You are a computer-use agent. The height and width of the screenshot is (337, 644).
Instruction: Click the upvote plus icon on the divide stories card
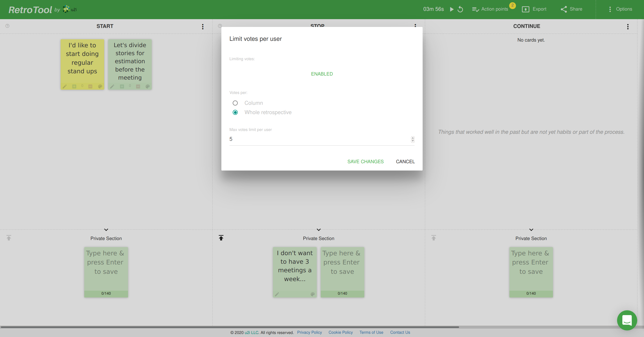pos(122,86)
